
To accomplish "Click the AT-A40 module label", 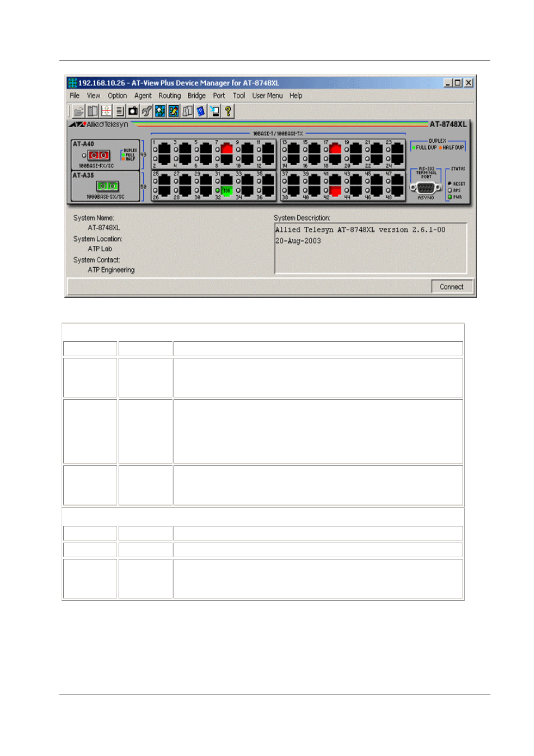I will coord(83,144).
